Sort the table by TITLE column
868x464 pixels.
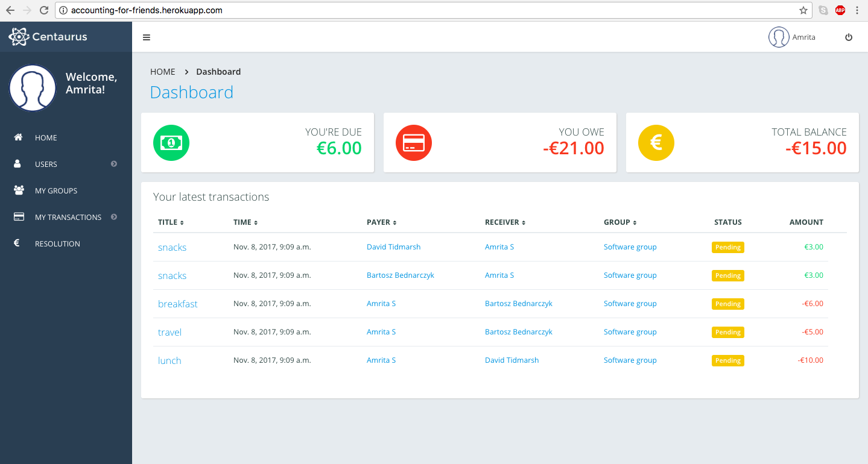tap(171, 222)
